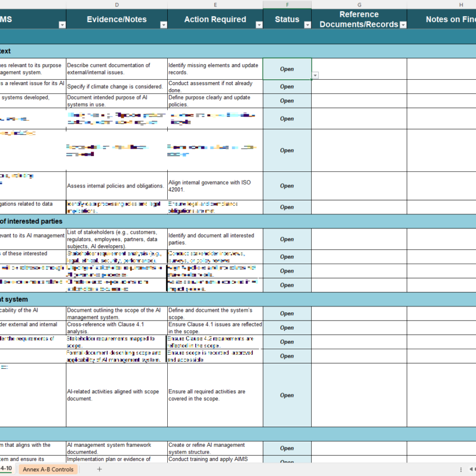Image resolution: width=476 pixels, height=476 pixels.
Task: Click the filter icon on Action Required header
Action: tap(258, 24)
